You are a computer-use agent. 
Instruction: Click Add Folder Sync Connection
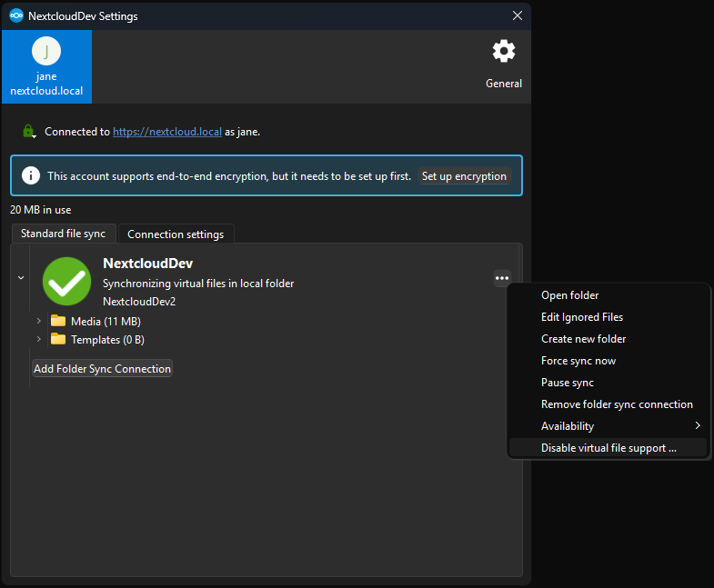[x=103, y=369]
